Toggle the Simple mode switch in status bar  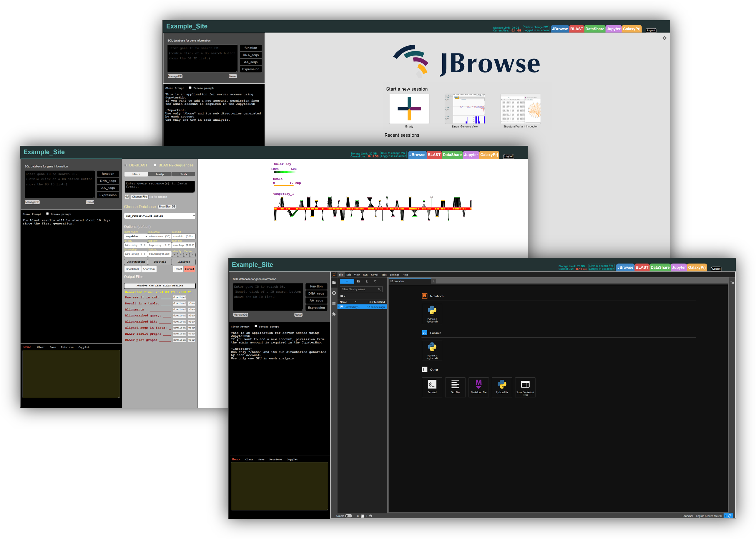coord(348,516)
